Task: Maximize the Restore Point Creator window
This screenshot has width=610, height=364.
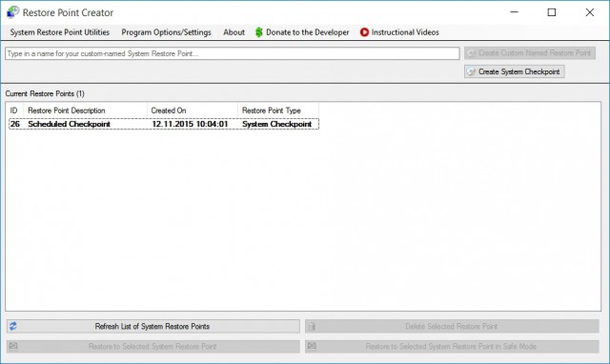Action: [x=552, y=12]
